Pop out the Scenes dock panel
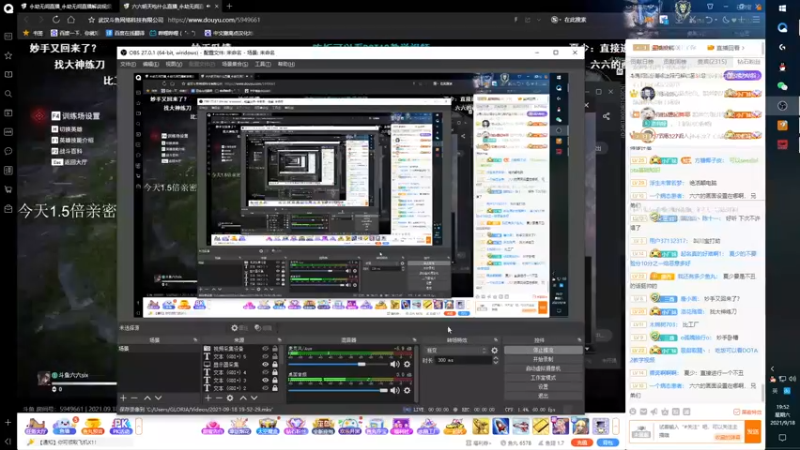This screenshot has height=450, width=800. [x=195, y=340]
